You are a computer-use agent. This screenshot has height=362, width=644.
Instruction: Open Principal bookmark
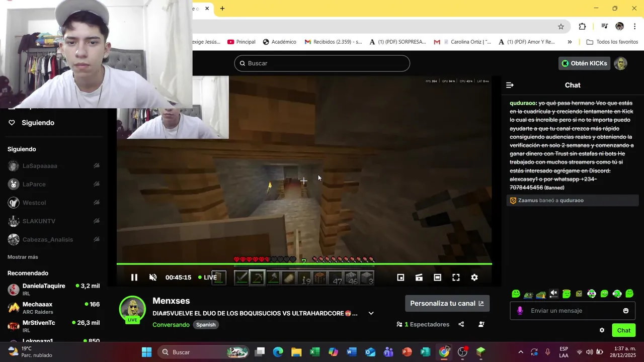tap(241, 42)
